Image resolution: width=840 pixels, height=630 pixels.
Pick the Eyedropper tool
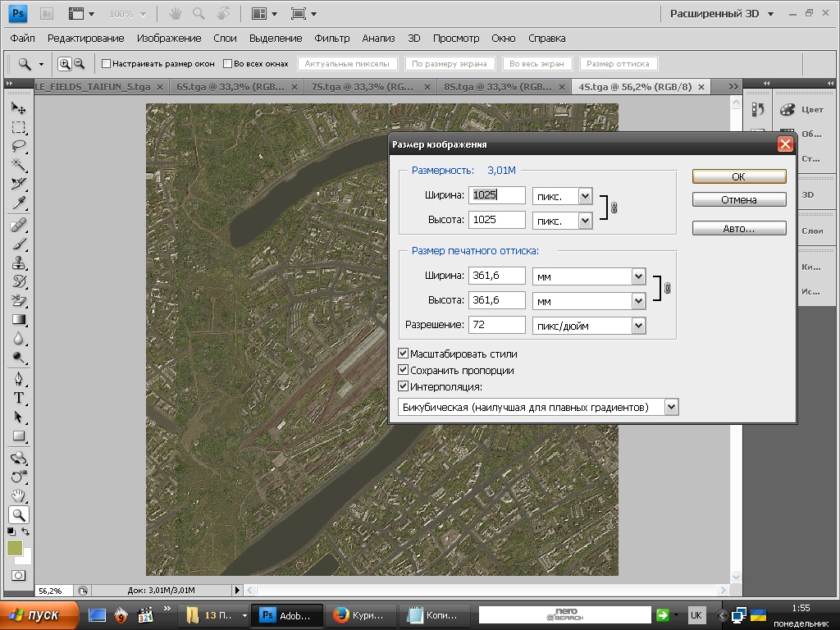click(19, 203)
